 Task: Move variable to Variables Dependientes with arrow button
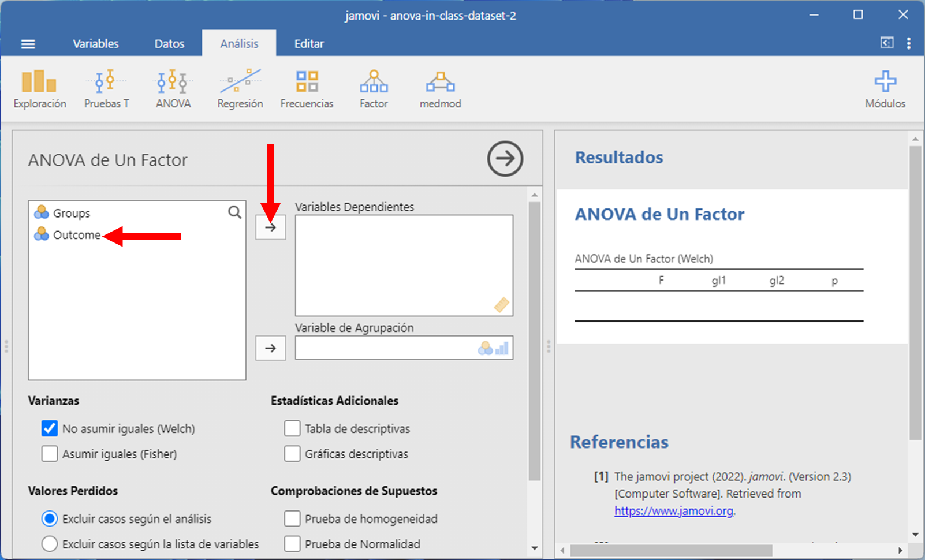(270, 227)
